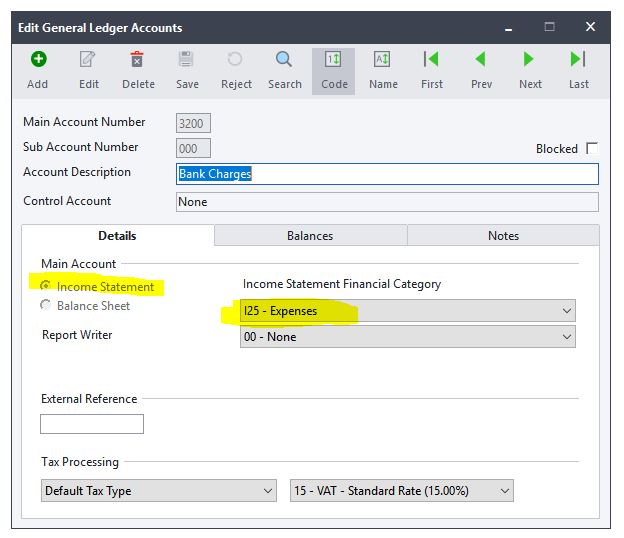Click the Details tab
624x538 pixels.
117,236
